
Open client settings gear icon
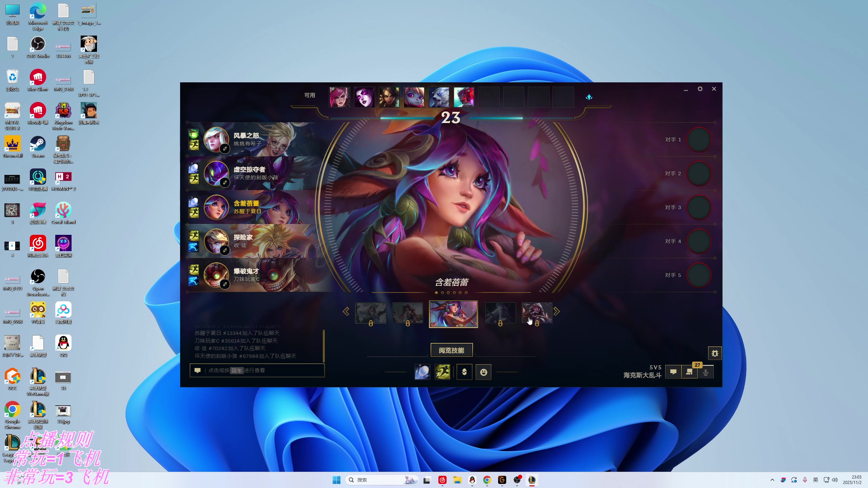coord(700,89)
